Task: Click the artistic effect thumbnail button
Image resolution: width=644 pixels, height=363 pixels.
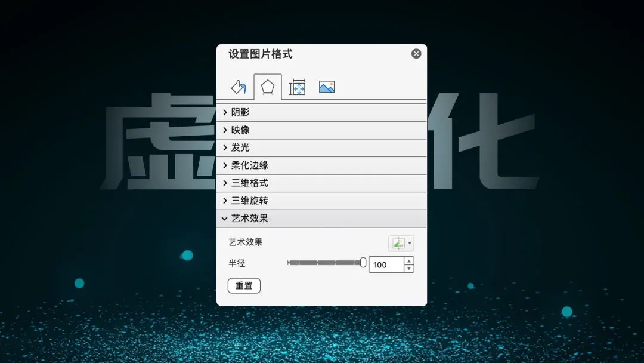Action: point(398,243)
